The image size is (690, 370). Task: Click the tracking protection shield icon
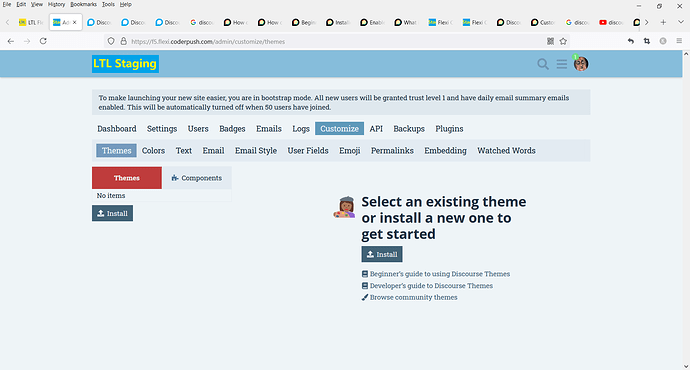111,41
